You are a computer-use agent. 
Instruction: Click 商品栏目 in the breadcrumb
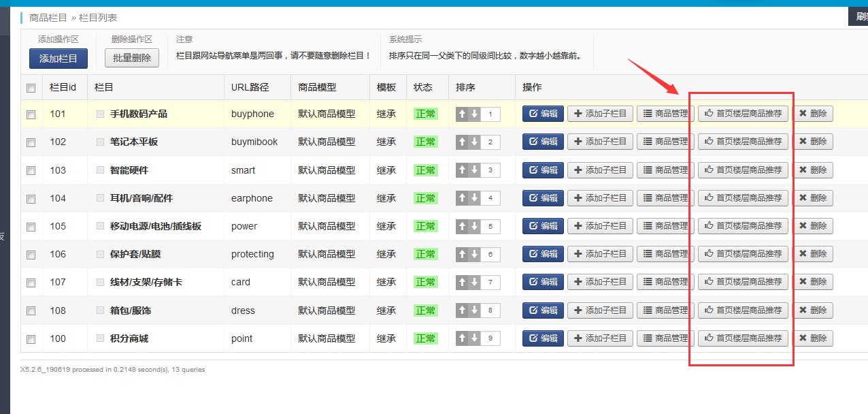click(x=48, y=18)
